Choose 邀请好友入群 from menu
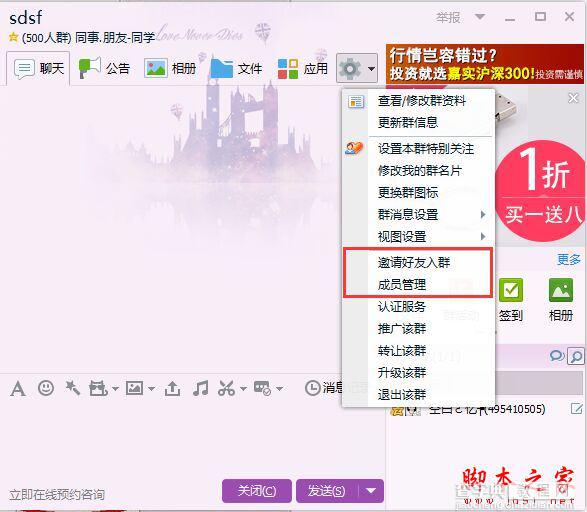Image resolution: width=587 pixels, height=512 pixels. click(x=414, y=262)
